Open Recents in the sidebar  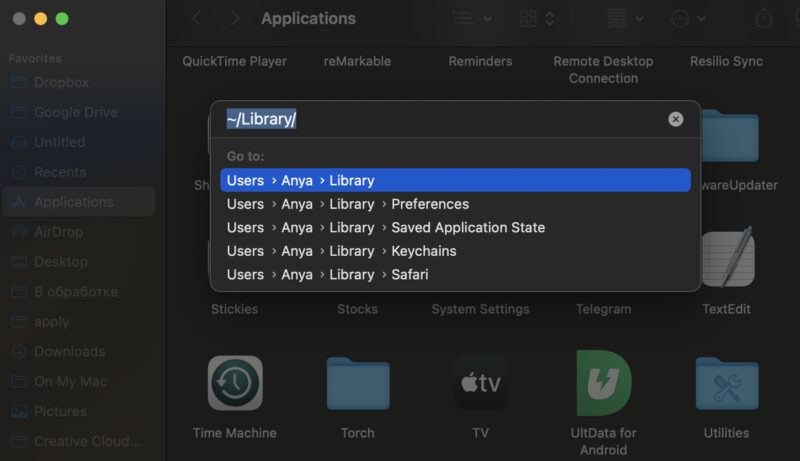[x=79, y=172]
